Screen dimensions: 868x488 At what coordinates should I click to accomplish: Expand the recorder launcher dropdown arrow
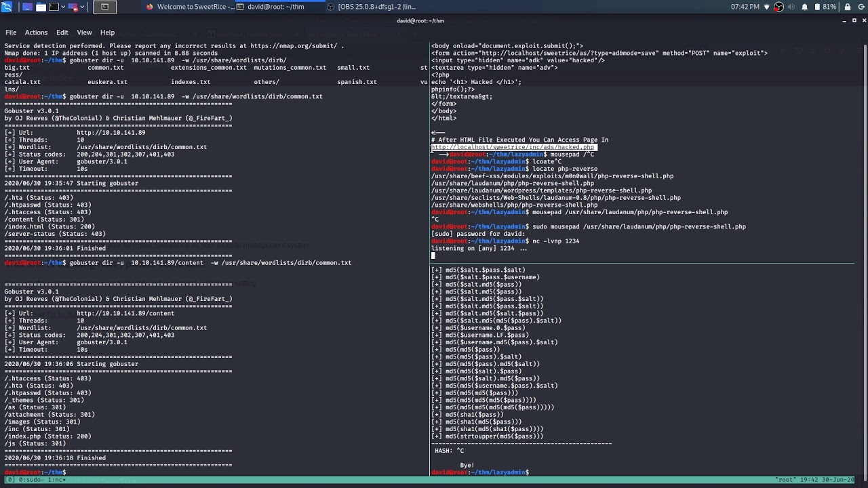click(81, 7)
